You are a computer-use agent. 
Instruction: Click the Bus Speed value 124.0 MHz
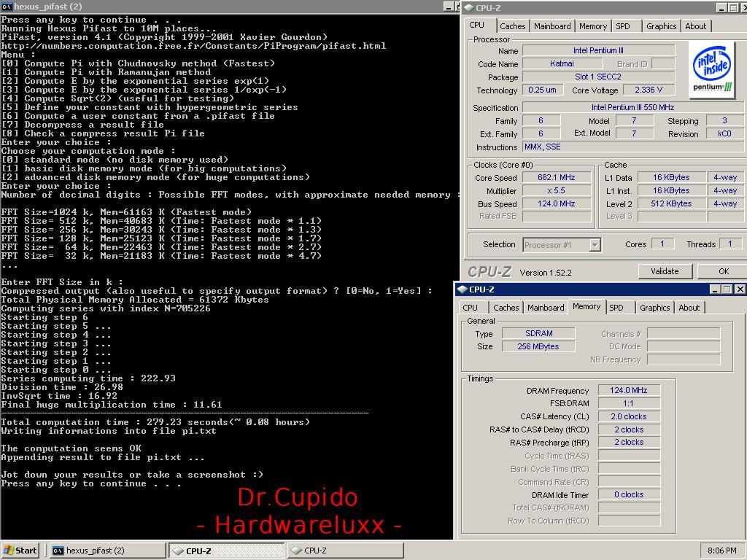557,203
